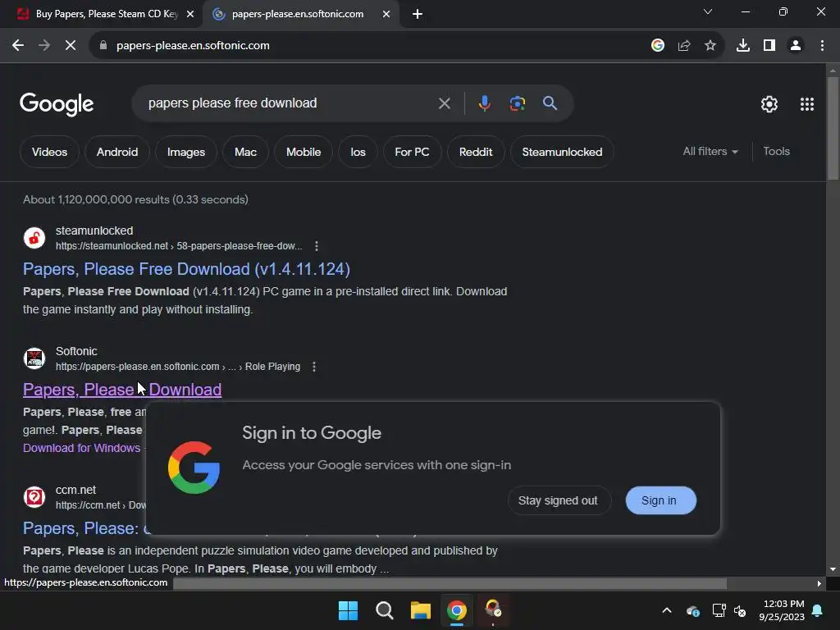
Task: Open Google quick settings gear
Action: coord(769,104)
